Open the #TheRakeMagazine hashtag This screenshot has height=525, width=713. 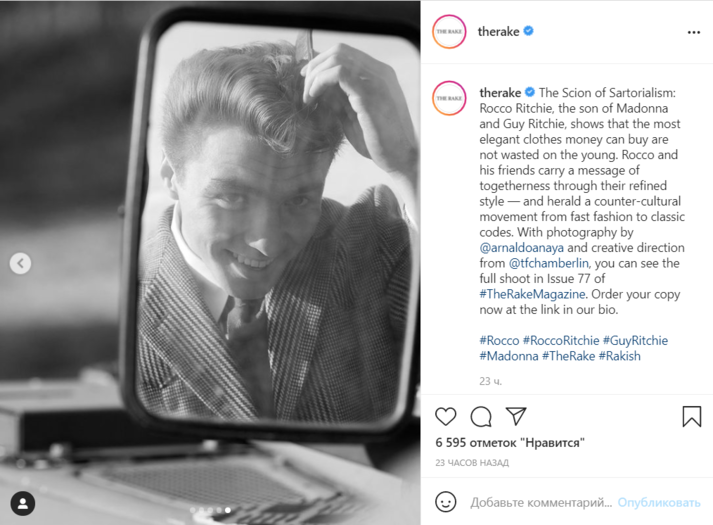(x=532, y=294)
